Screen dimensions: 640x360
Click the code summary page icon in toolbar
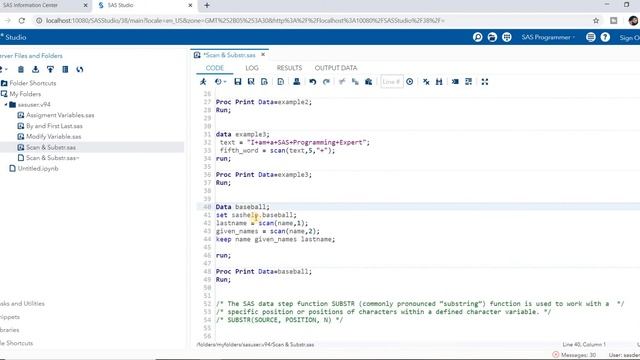coord(280,82)
